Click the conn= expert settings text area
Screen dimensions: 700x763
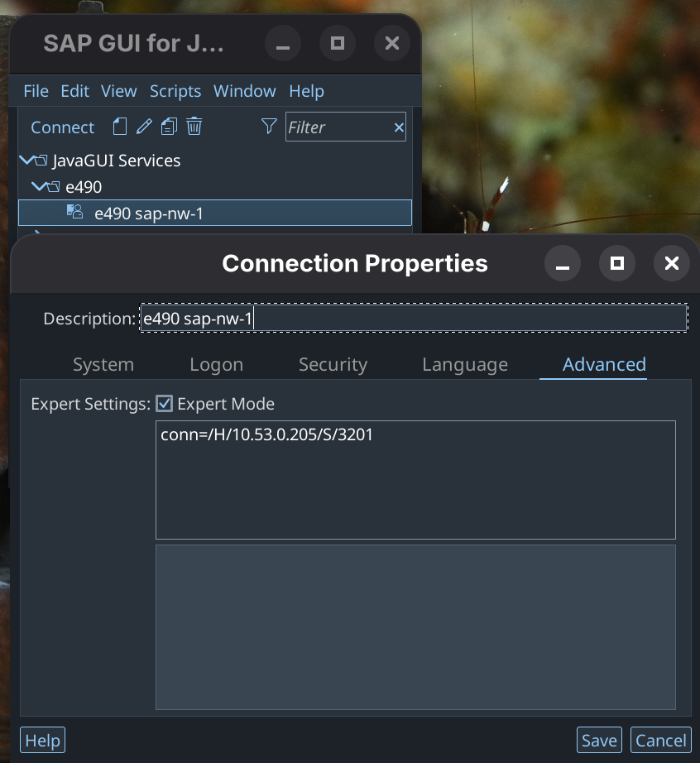[415, 480]
